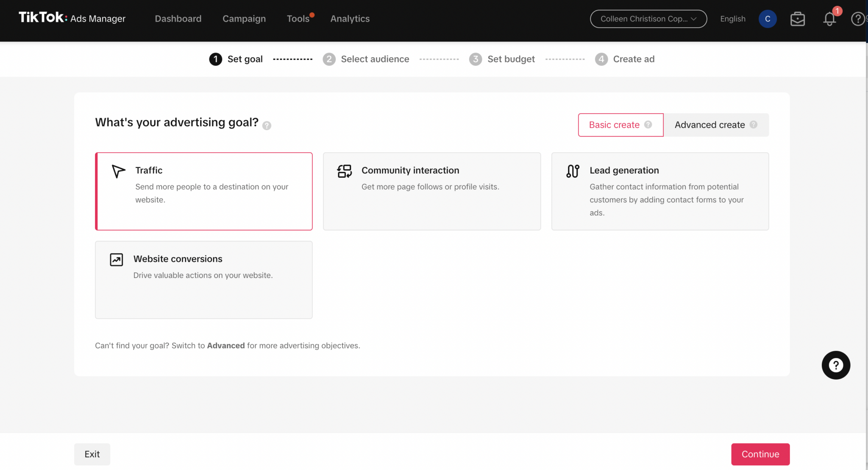Open the Tools menu
Image resolution: width=868 pixels, height=470 pixels.
pyautogui.click(x=298, y=19)
